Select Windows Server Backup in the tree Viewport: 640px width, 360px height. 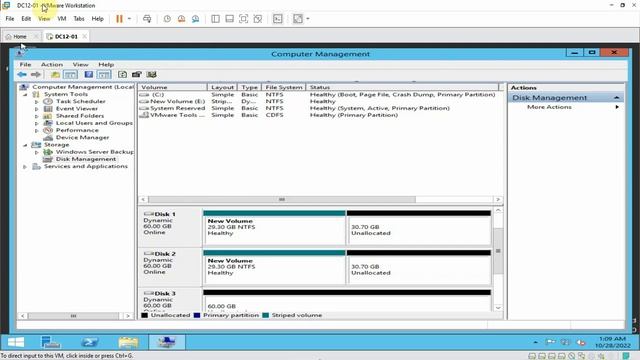tap(95, 152)
